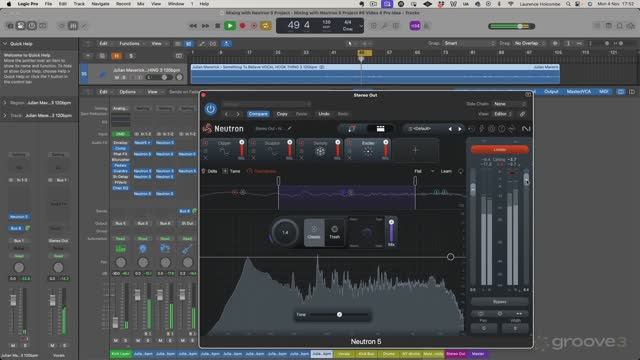Viewport: 640px width, 360px height.
Task: Click the plugin link chain icon
Action: (522, 114)
